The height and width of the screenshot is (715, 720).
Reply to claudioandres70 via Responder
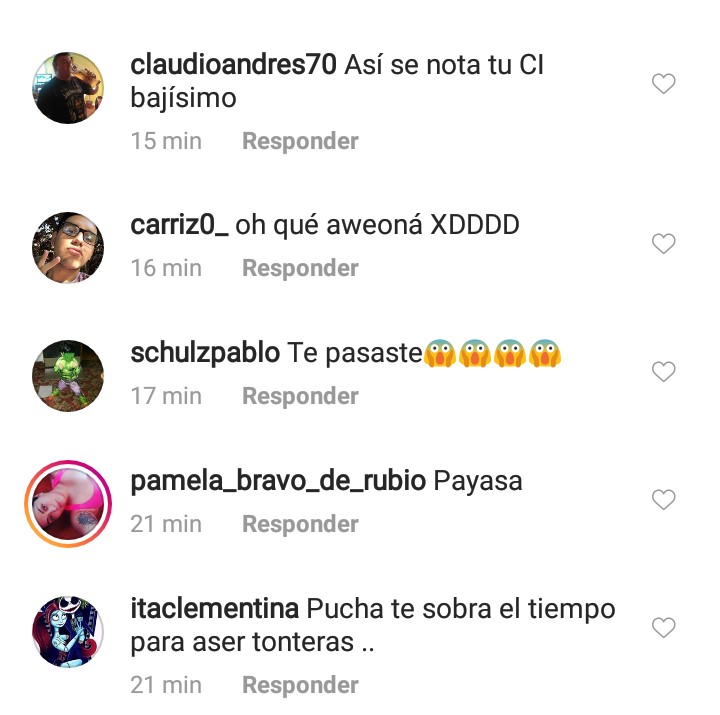coord(300,141)
